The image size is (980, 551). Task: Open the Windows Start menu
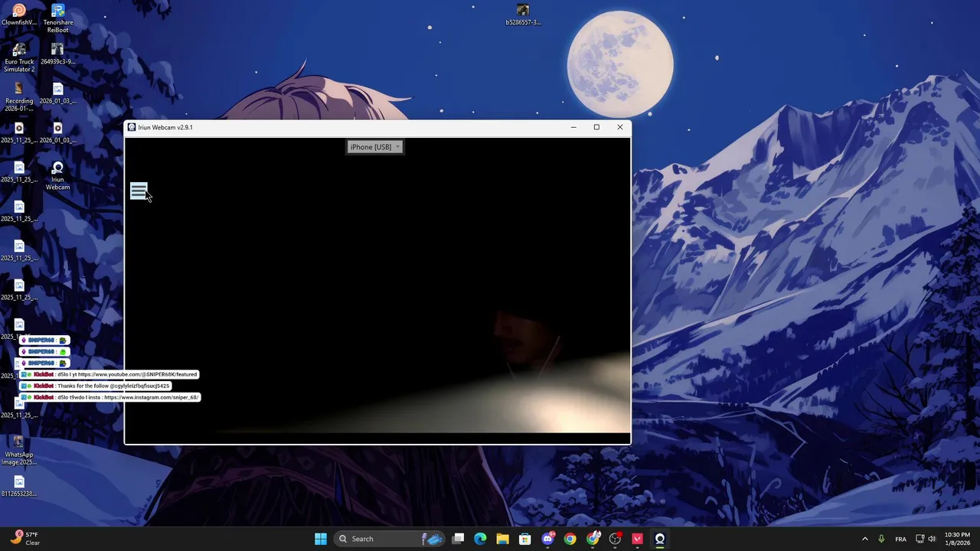tap(321, 539)
